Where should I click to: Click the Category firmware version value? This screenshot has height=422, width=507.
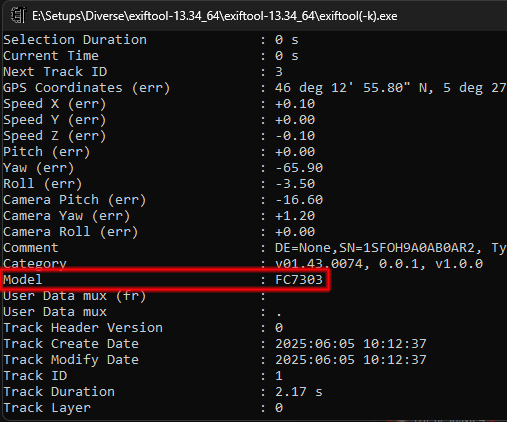point(379,264)
